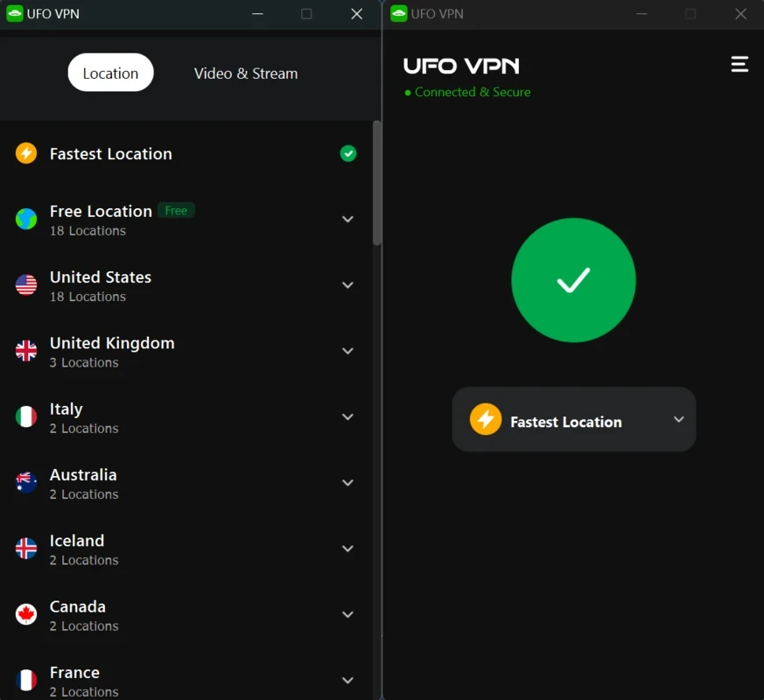Image resolution: width=764 pixels, height=700 pixels.
Task: Expand United States locations chevron
Action: point(347,285)
